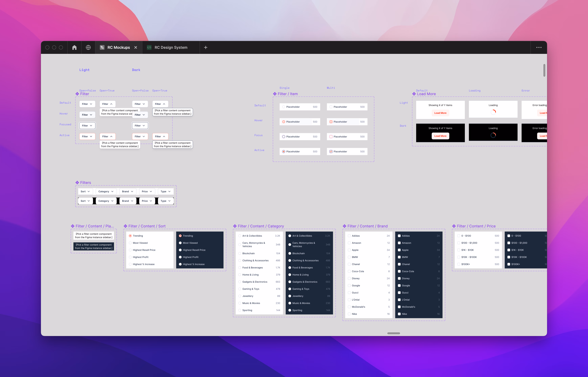Click the code icon on the RC Design System tab

click(149, 47)
